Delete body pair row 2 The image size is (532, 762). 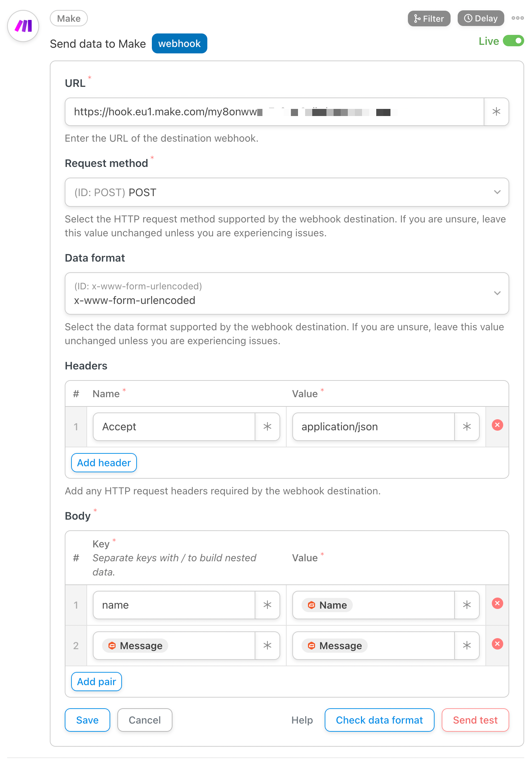497,644
